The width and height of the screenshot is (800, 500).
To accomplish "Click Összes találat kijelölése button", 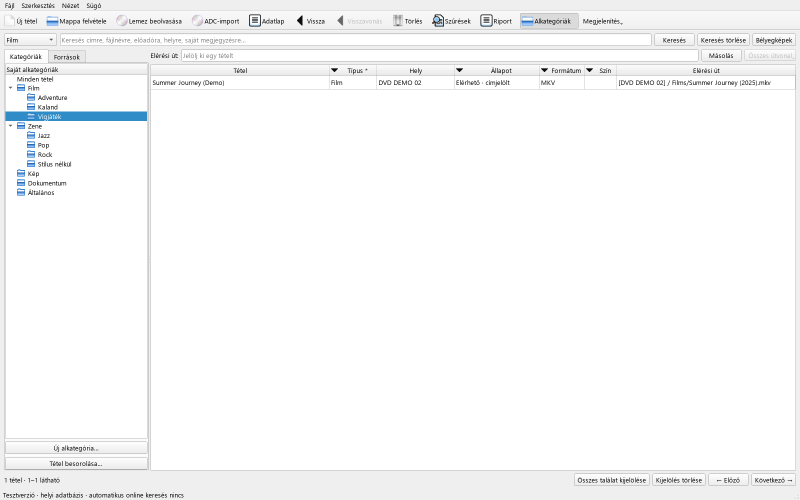I will (612, 480).
